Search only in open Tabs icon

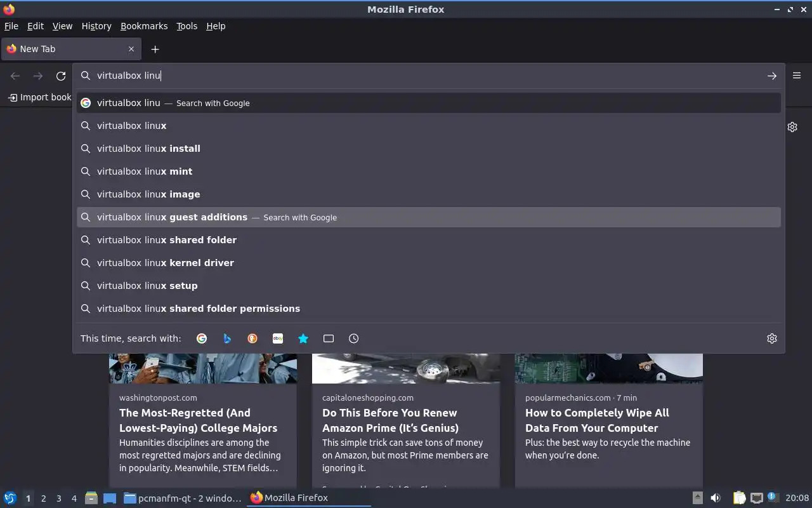(x=329, y=338)
